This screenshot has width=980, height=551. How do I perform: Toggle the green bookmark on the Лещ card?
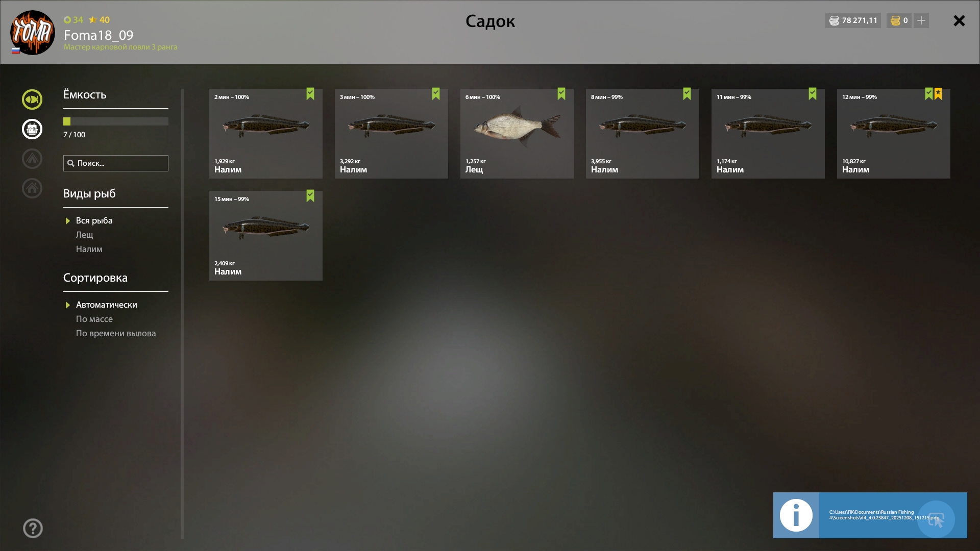click(561, 94)
